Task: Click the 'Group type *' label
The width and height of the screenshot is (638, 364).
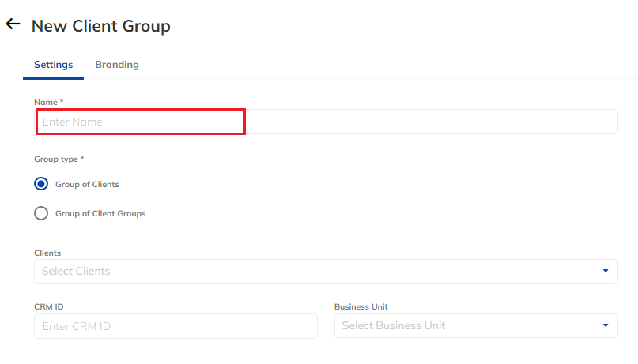Action: [x=59, y=159]
